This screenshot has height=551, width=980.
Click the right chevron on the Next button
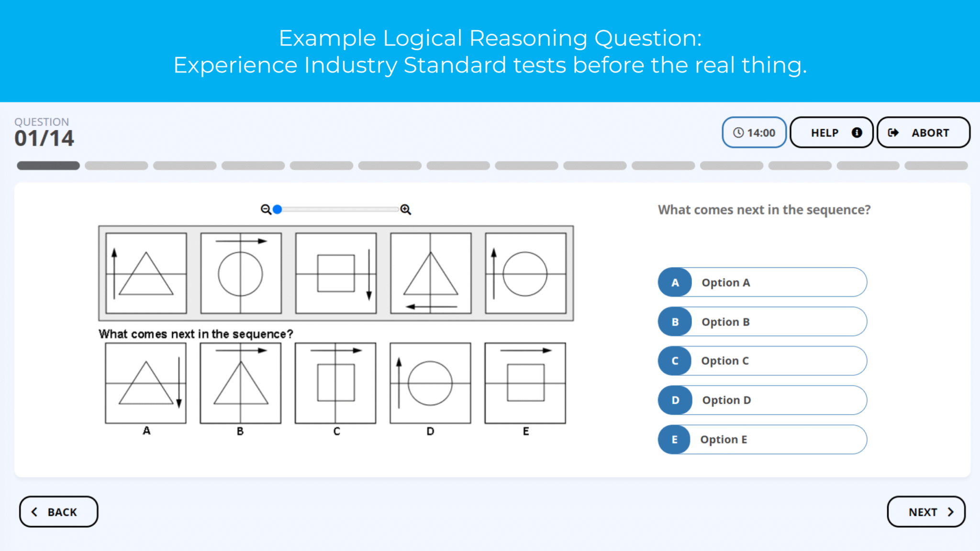tap(950, 512)
